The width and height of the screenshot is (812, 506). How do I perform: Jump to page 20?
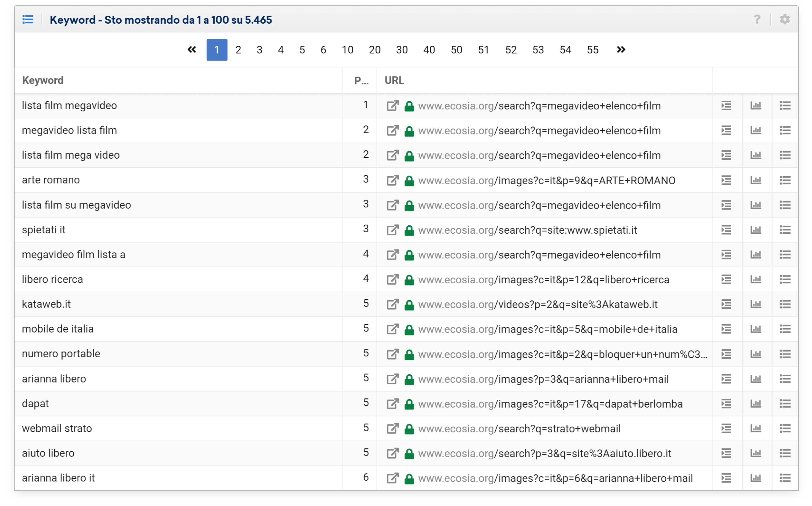(x=374, y=50)
